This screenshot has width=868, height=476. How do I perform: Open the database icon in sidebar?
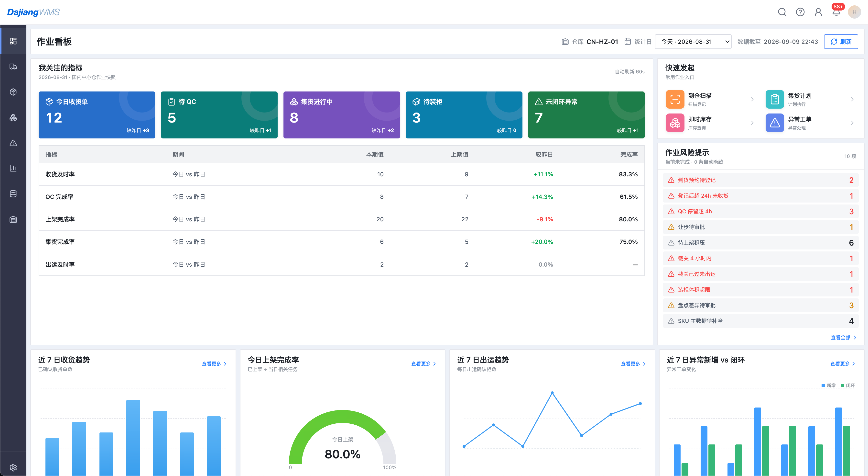[13, 194]
